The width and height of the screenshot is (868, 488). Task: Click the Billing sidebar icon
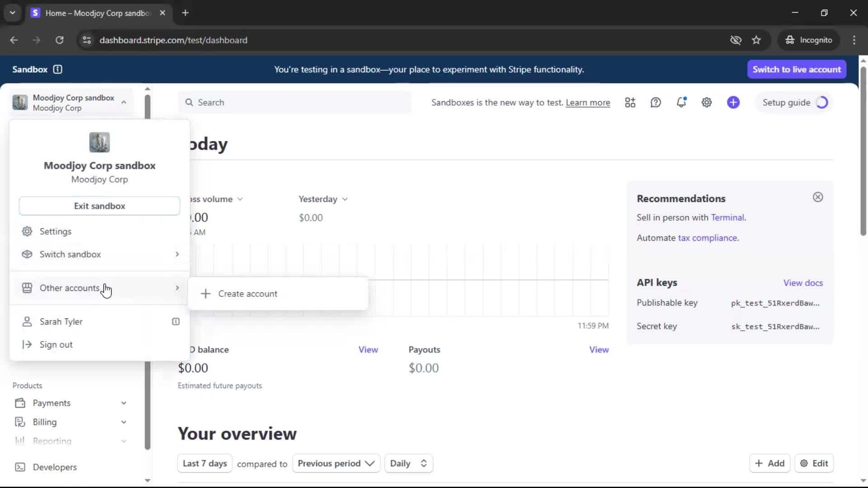[x=20, y=422]
